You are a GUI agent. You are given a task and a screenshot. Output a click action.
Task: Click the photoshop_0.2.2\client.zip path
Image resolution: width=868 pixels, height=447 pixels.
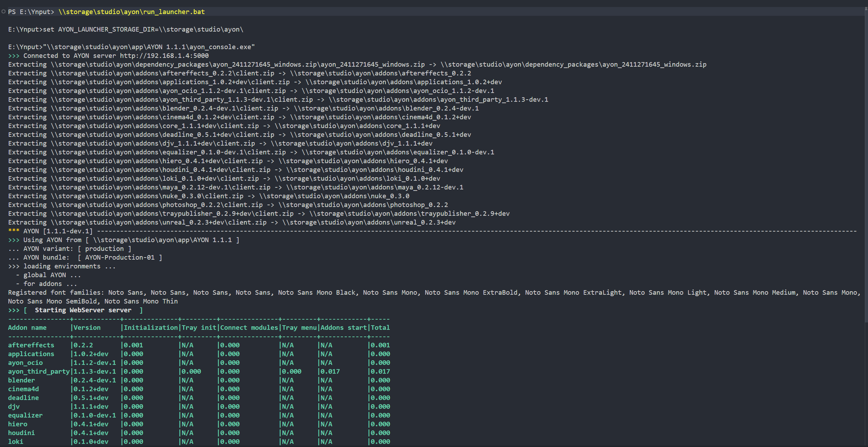click(156, 205)
